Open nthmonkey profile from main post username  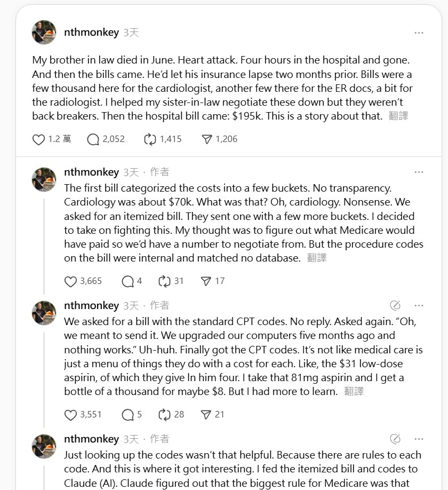(x=91, y=33)
